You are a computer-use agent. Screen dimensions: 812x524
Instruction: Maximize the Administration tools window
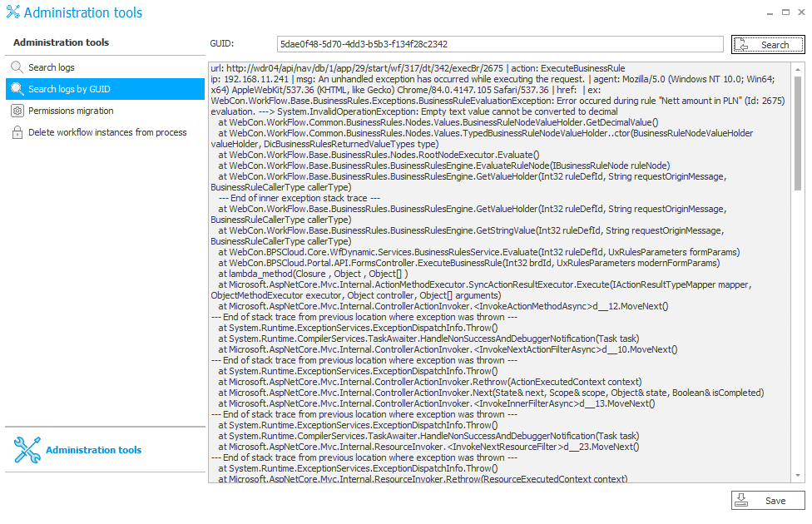click(x=785, y=12)
